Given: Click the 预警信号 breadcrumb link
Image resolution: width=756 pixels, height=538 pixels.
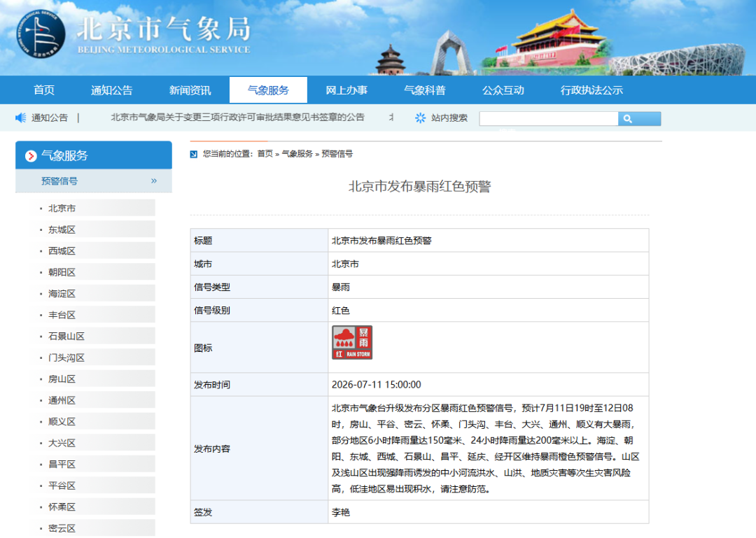Looking at the screenshot, I should 337,154.
